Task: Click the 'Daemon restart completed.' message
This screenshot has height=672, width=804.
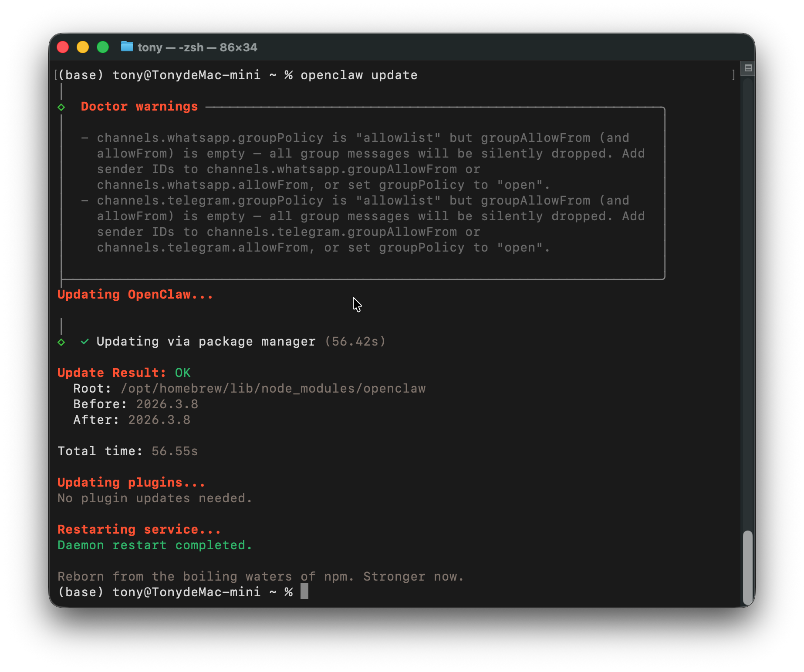Action: click(x=155, y=545)
